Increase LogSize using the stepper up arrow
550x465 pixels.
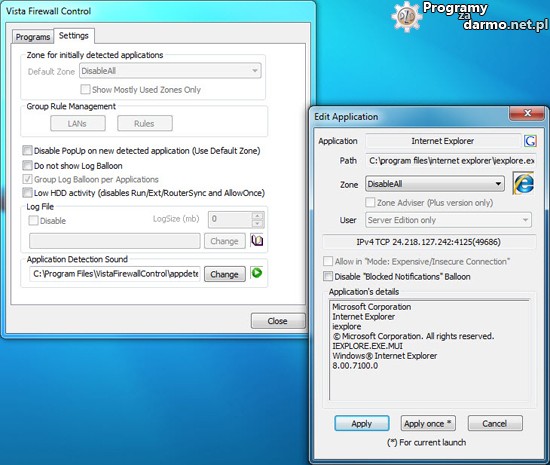point(258,216)
